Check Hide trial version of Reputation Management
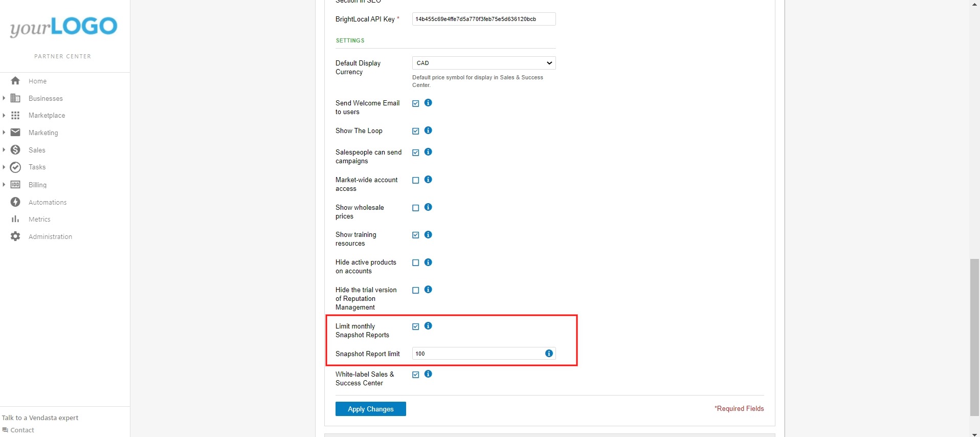Image resolution: width=980 pixels, height=437 pixels. 415,290
